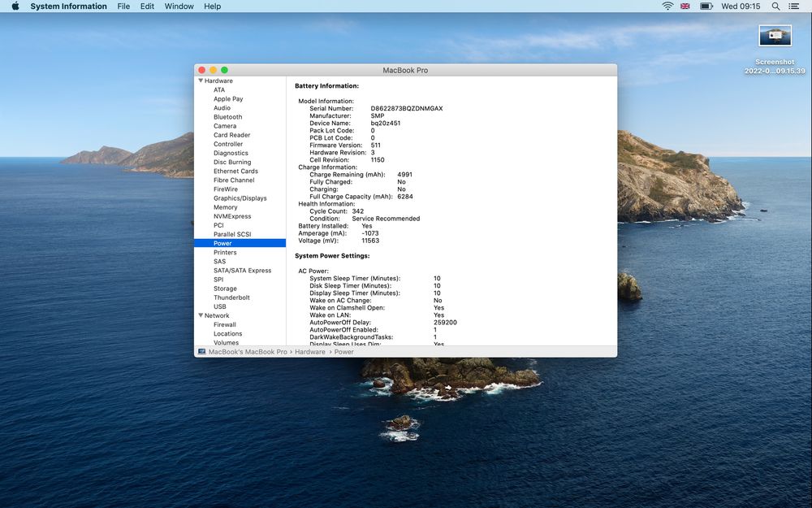Select Locations under Network
812x508 pixels.
point(227,334)
